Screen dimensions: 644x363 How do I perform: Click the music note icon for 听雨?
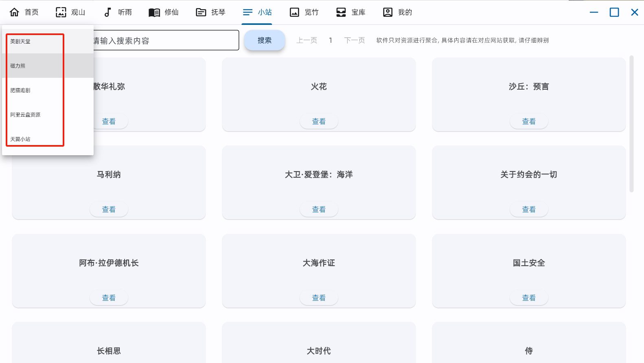coord(107,12)
